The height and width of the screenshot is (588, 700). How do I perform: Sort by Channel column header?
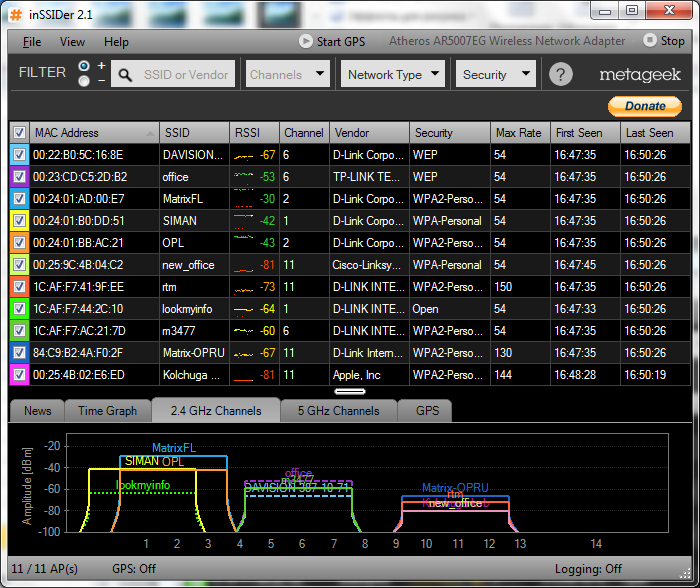click(x=304, y=133)
